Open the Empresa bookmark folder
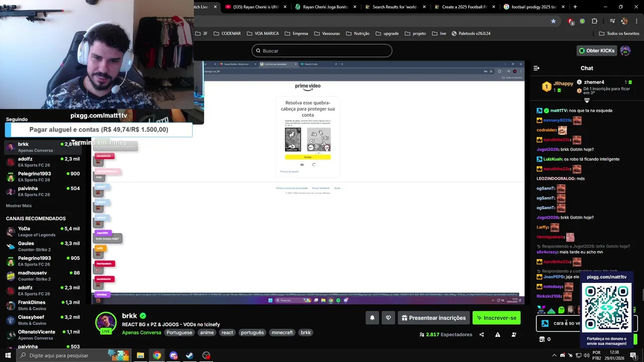The width and height of the screenshot is (644, 362). (x=296, y=34)
